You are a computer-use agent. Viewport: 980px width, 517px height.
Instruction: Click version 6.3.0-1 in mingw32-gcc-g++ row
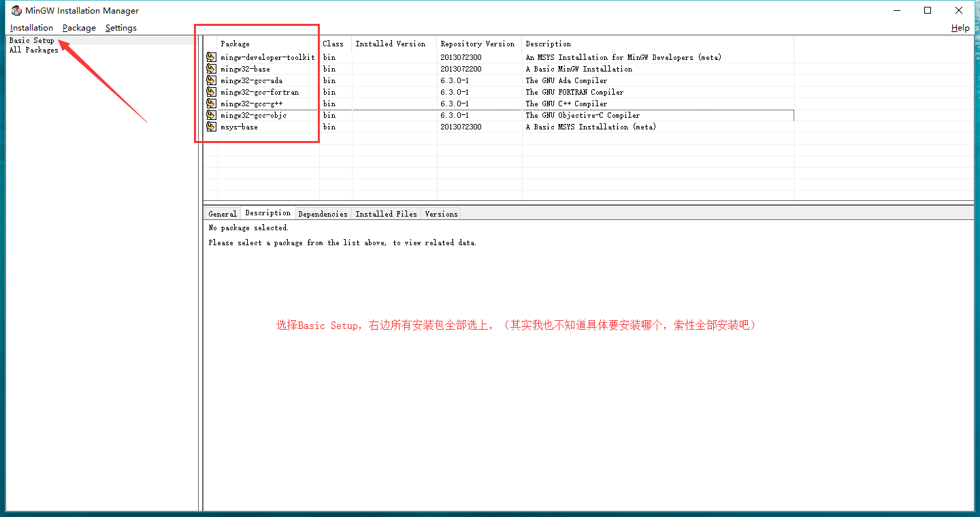pyautogui.click(x=455, y=104)
